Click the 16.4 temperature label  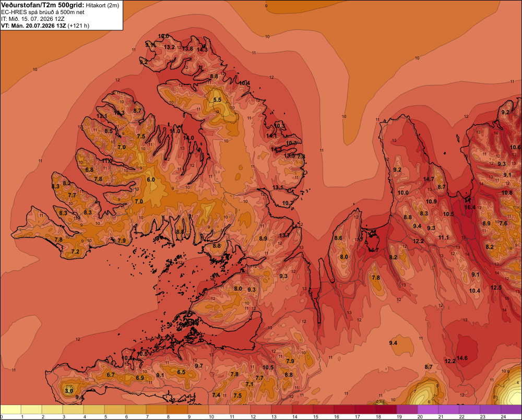(x=470, y=207)
